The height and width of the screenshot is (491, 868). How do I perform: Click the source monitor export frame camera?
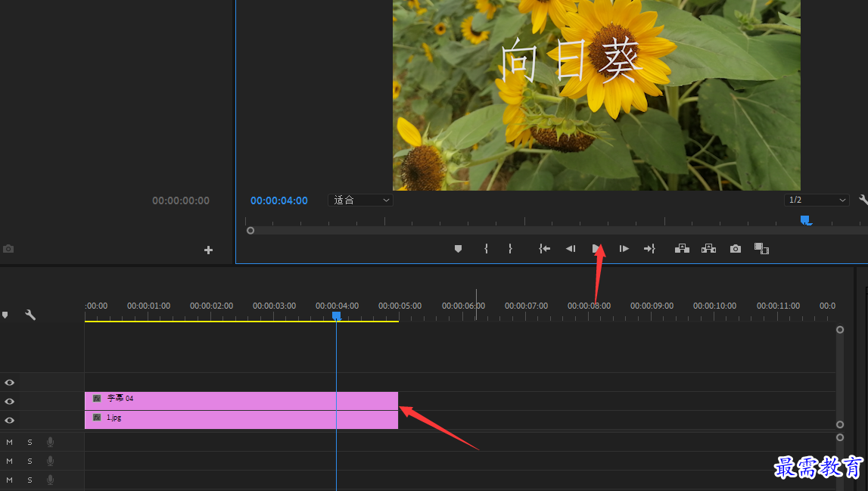click(x=8, y=249)
